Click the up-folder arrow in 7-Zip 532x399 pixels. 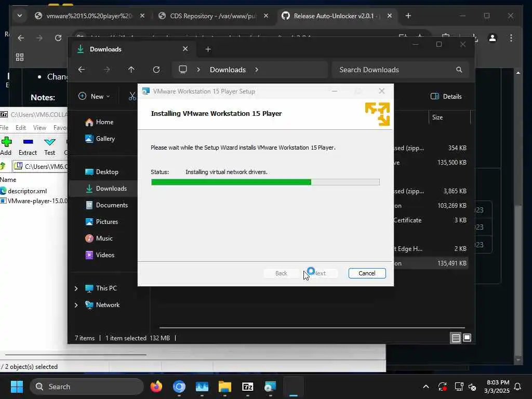coord(3,166)
